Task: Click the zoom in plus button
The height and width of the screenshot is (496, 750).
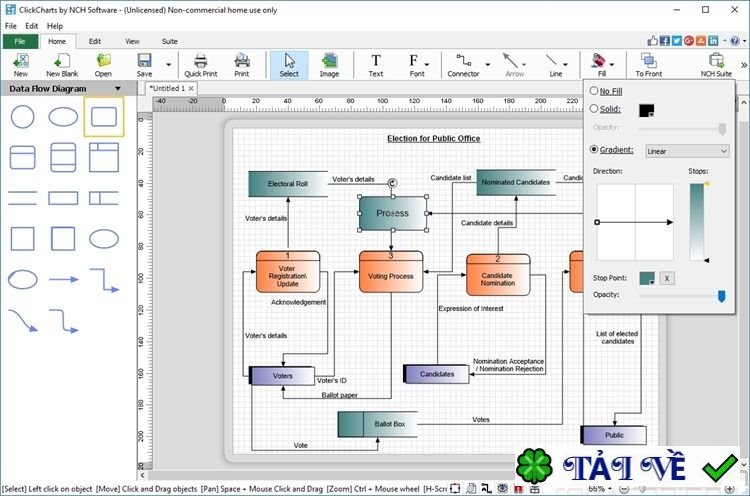Action: pos(729,489)
